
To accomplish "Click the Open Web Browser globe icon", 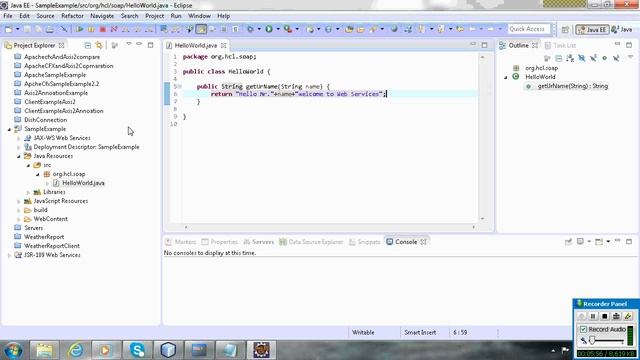I will coord(394,29).
